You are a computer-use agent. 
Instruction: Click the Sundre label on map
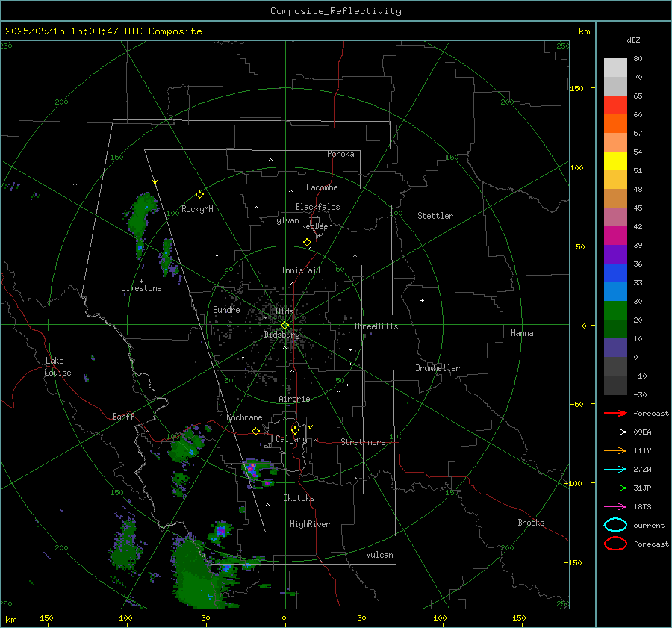(226, 309)
